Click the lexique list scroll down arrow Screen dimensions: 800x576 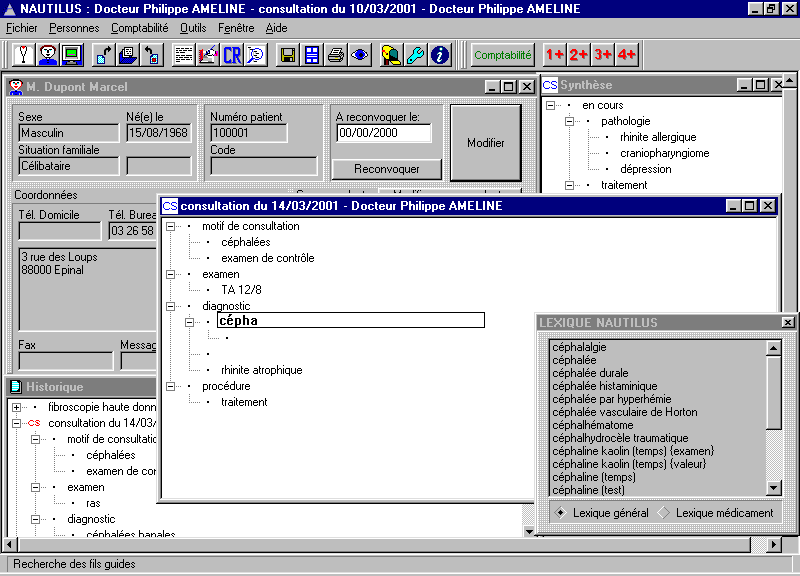(x=774, y=488)
